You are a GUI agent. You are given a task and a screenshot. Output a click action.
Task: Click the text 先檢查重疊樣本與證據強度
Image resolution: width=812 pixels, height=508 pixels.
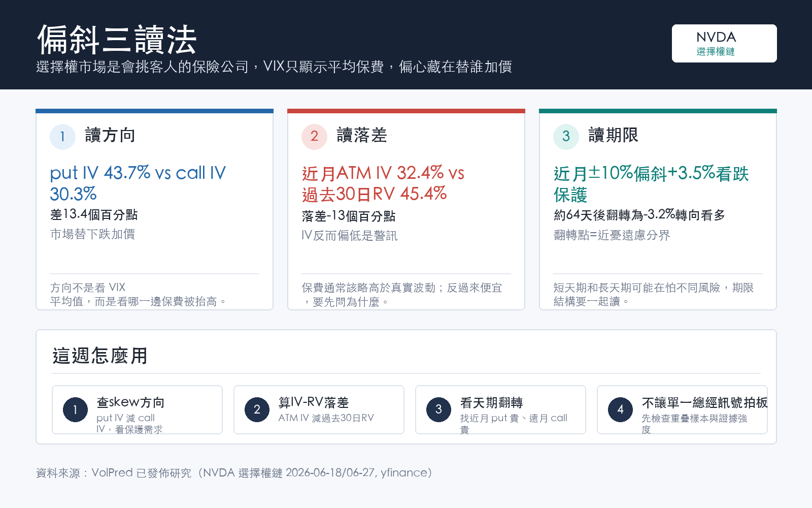pyautogui.click(x=694, y=423)
